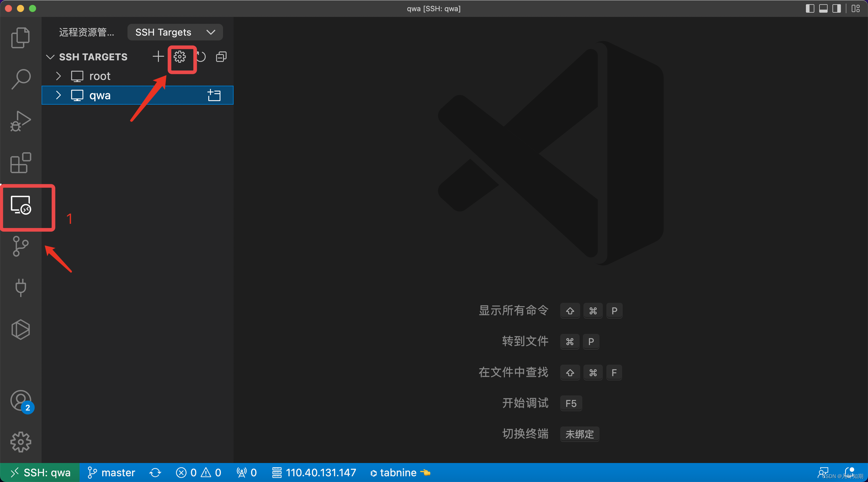
Task: Open the Explorer view in activity bar
Action: 20,37
